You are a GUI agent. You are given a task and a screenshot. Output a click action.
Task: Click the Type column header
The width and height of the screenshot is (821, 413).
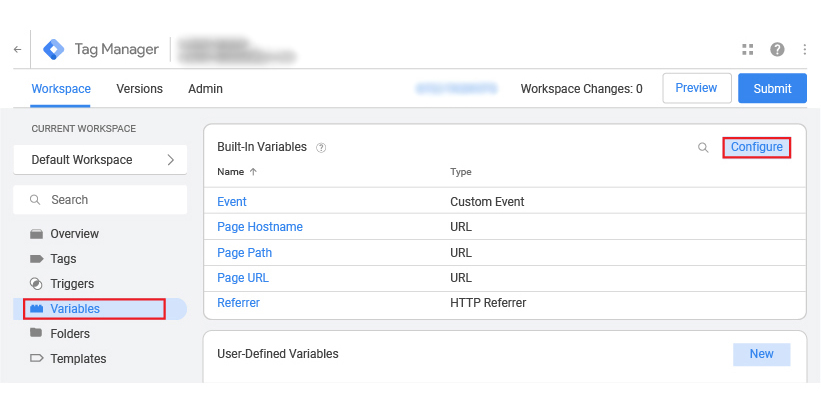tap(461, 172)
